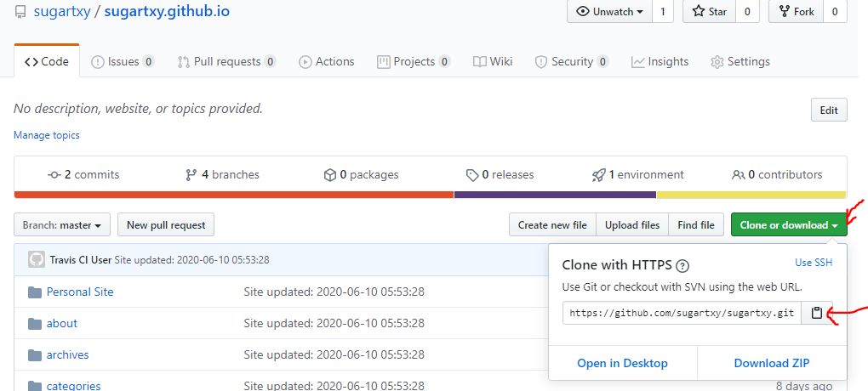Open the commit message on archives row
868x391 pixels.
334,355
